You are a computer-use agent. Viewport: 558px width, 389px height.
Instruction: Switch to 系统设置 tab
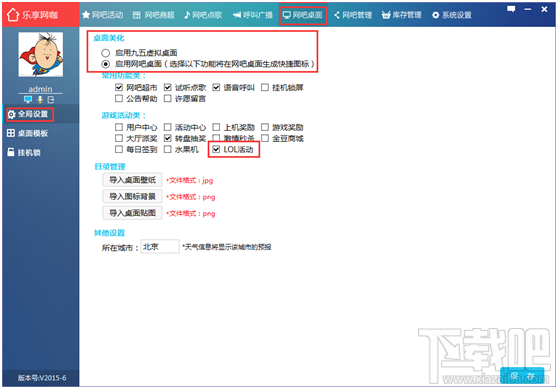click(x=452, y=15)
